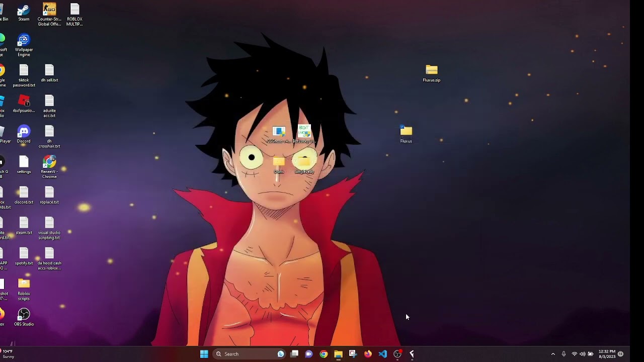Select the rbxfpsunlocker desktop icon
The height and width of the screenshot is (362, 644).
pyautogui.click(x=24, y=104)
